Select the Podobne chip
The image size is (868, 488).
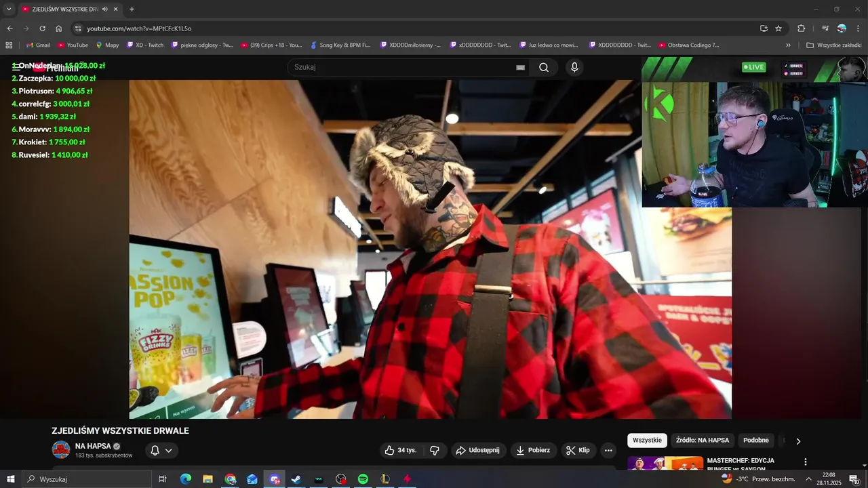point(756,441)
